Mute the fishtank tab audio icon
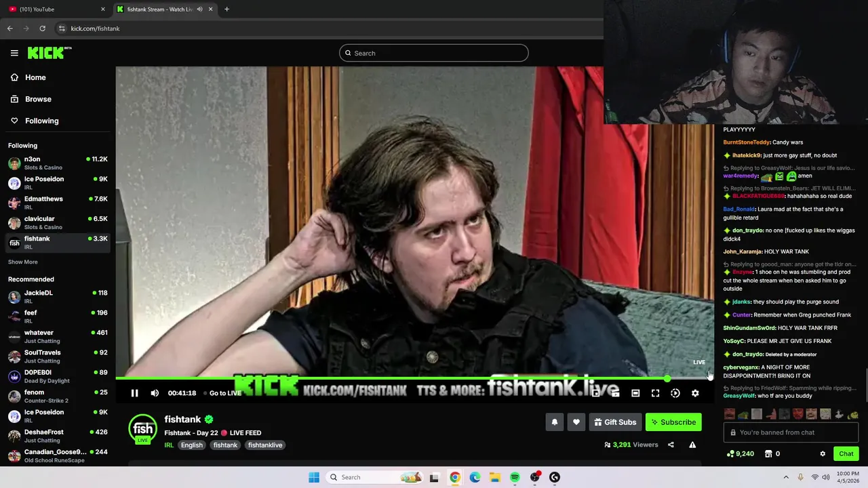The height and width of the screenshot is (488, 868). point(199,9)
